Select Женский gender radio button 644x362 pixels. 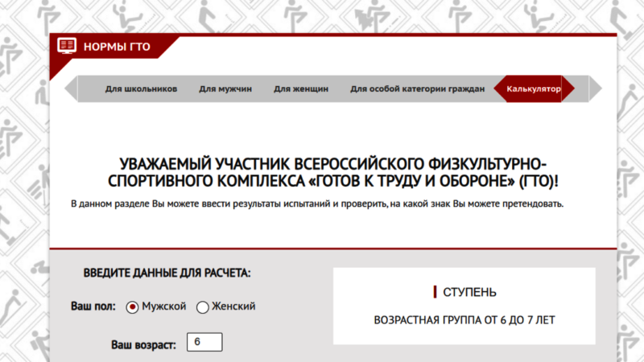[203, 307]
